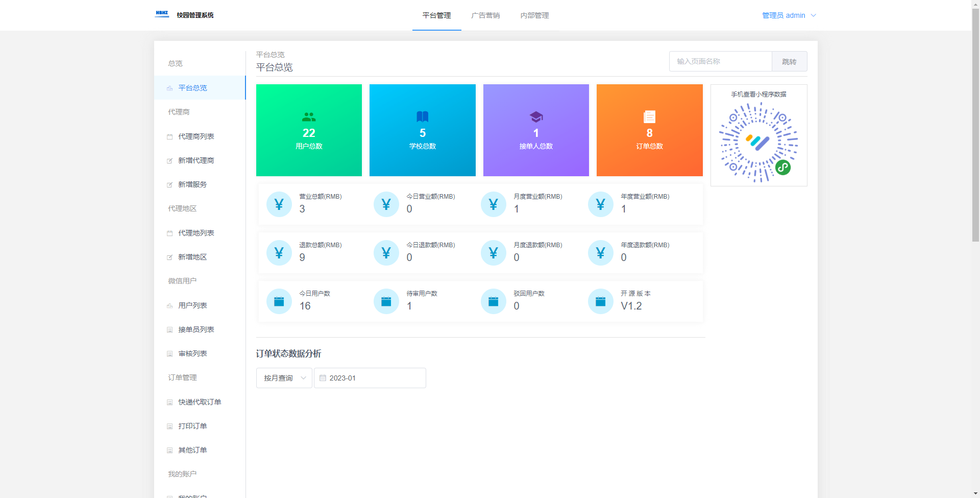980x498 pixels.
Task: Open 代理商列表 in the sidebar
Action: coord(196,136)
